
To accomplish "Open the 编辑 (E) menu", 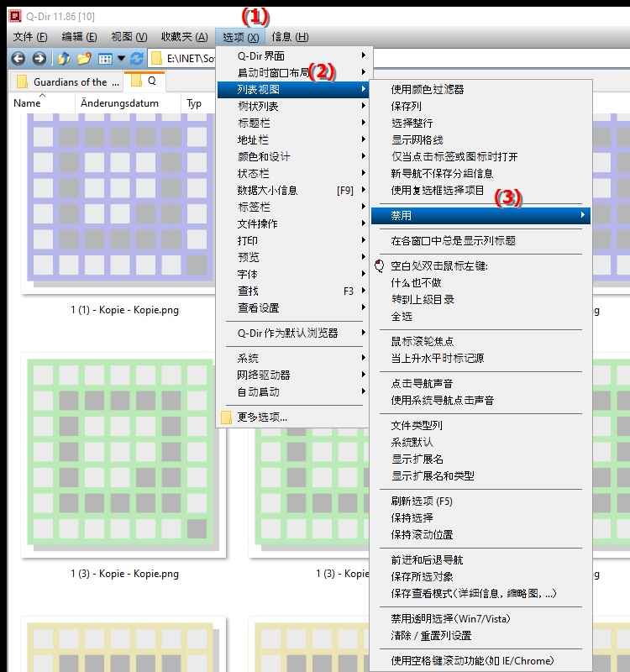I will 79,37.
